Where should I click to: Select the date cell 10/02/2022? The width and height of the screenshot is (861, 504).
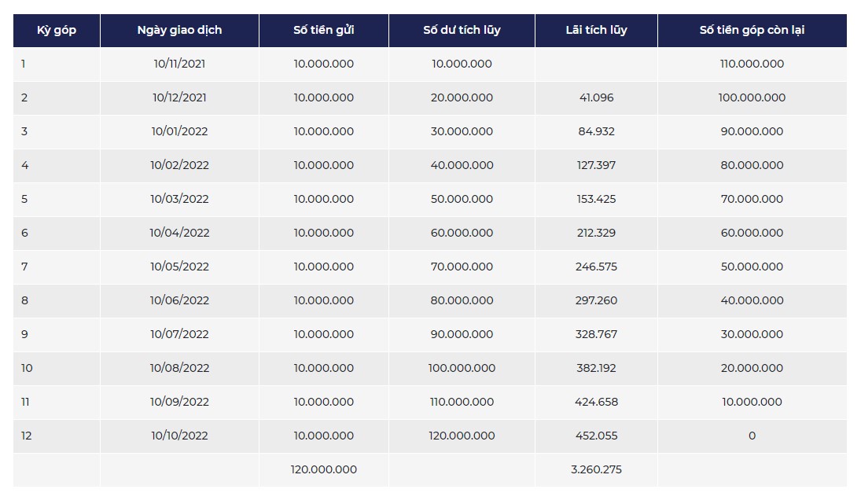179,165
